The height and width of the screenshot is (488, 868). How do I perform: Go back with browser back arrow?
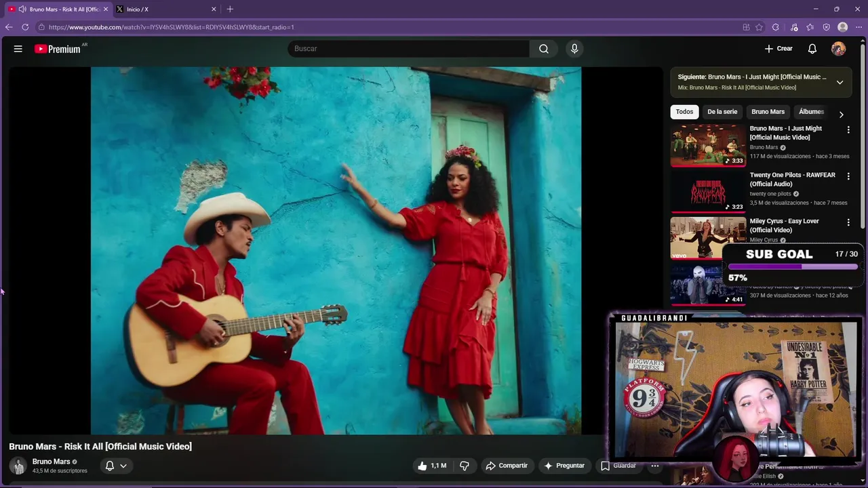(9, 27)
